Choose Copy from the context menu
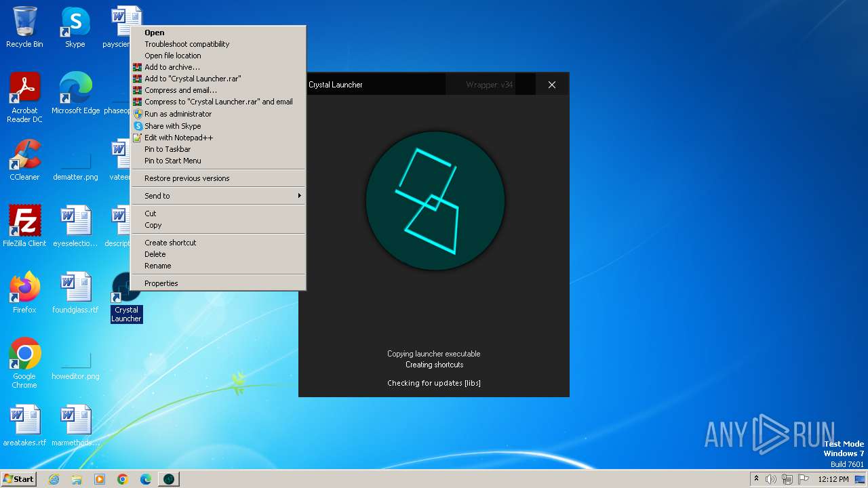The height and width of the screenshot is (488, 868). tap(218, 225)
